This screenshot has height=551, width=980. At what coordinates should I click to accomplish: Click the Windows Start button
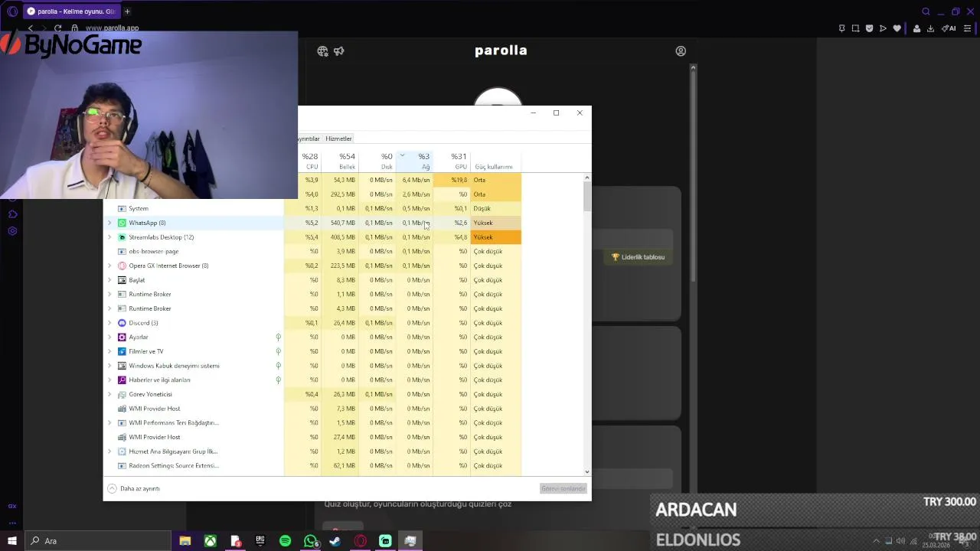click(x=12, y=541)
